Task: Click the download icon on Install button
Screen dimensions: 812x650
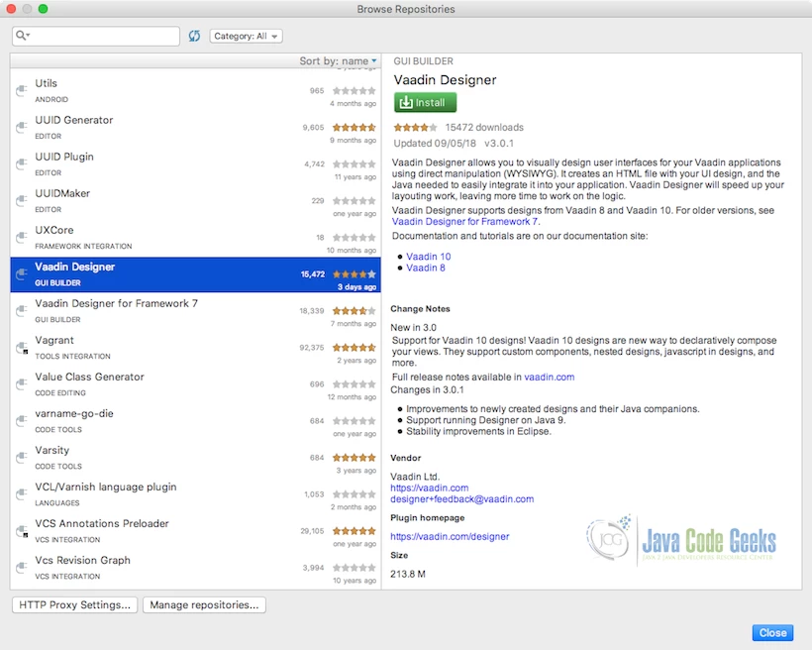Action: [406, 102]
